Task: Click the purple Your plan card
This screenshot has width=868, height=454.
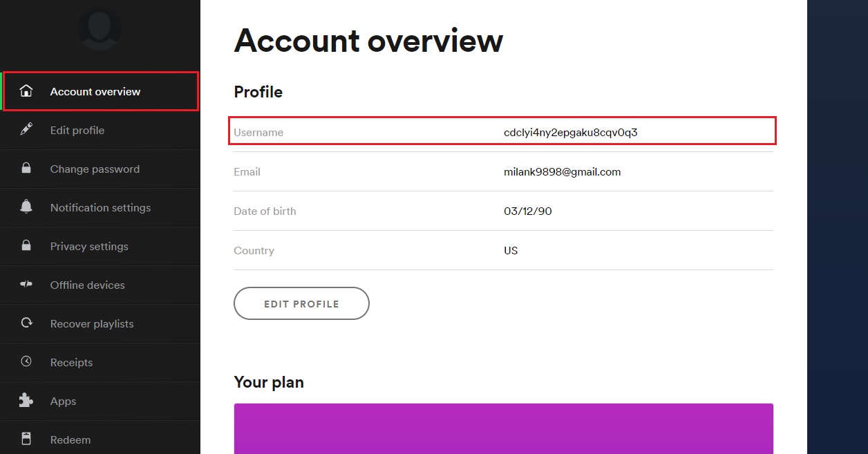Action: (x=504, y=428)
